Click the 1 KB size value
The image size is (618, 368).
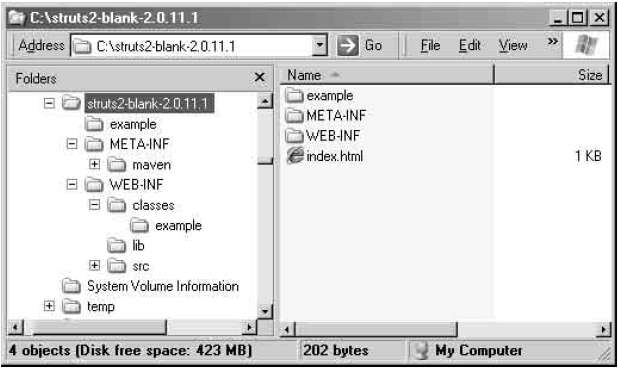[588, 156]
